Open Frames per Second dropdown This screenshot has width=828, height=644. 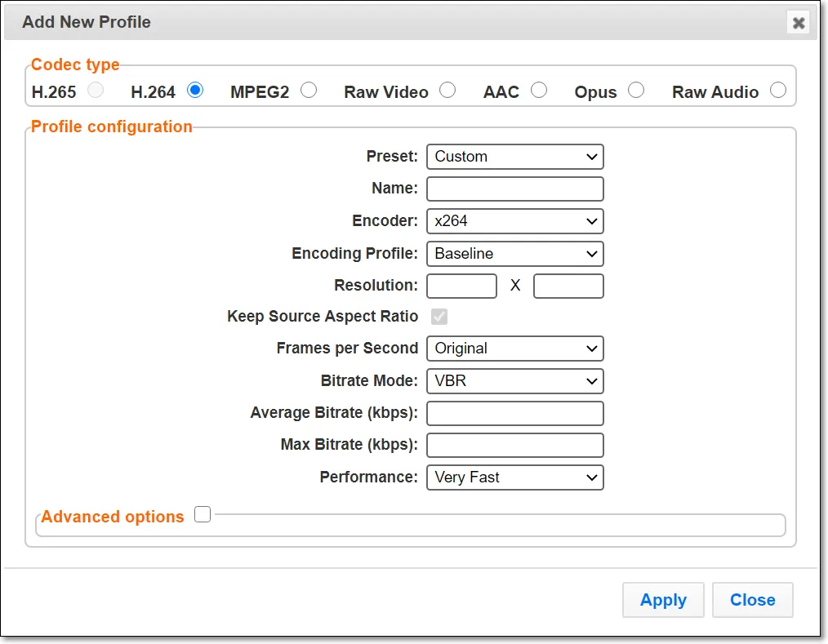514,349
